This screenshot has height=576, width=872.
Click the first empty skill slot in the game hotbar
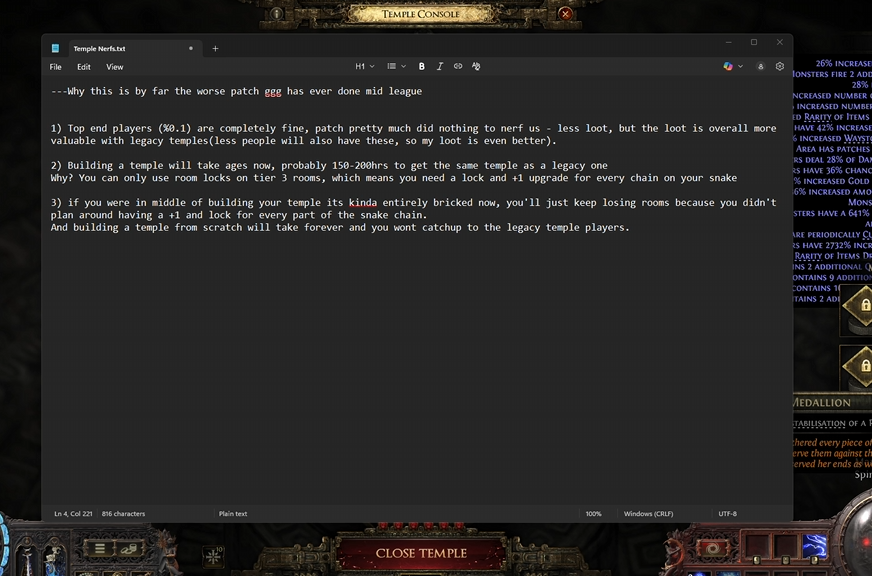(x=756, y=545)
